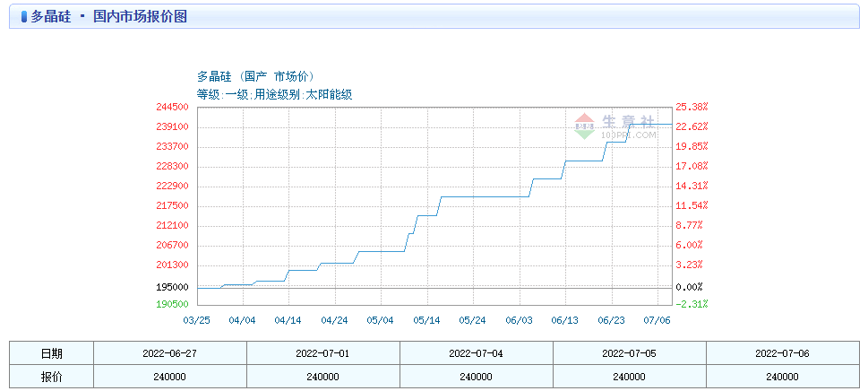Click the 240000 price under 2022-06-27
This screenshot has height=391, width=868.
tap(169, 378)
